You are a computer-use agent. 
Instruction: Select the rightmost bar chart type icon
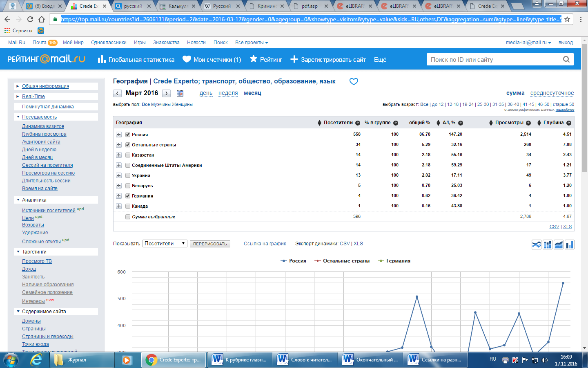(570, 245)
